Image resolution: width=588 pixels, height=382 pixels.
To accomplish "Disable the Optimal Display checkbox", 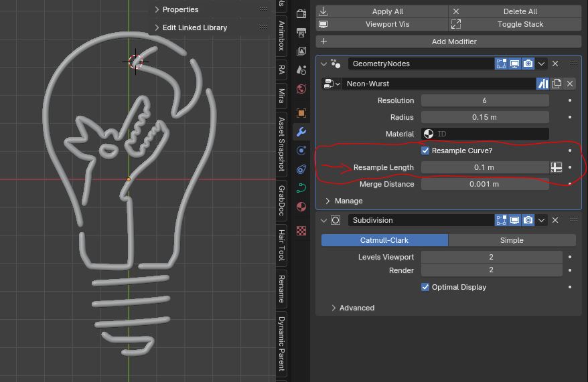I will (x=425, y=287).
